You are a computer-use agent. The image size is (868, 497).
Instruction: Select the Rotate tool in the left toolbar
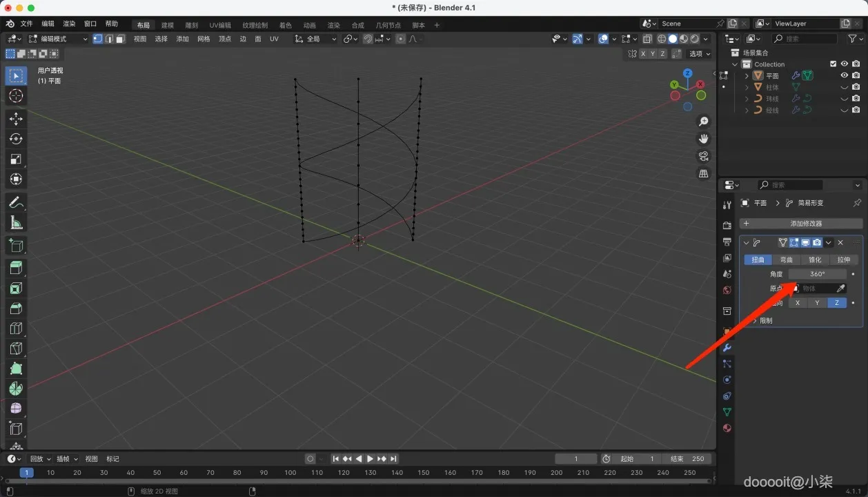pyautogui.click(x=16, y=139)
